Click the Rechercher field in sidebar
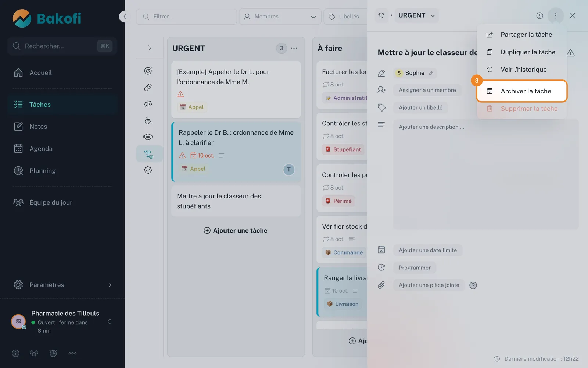588x368 pixels. pyautogui.click(x=62, y=46)
